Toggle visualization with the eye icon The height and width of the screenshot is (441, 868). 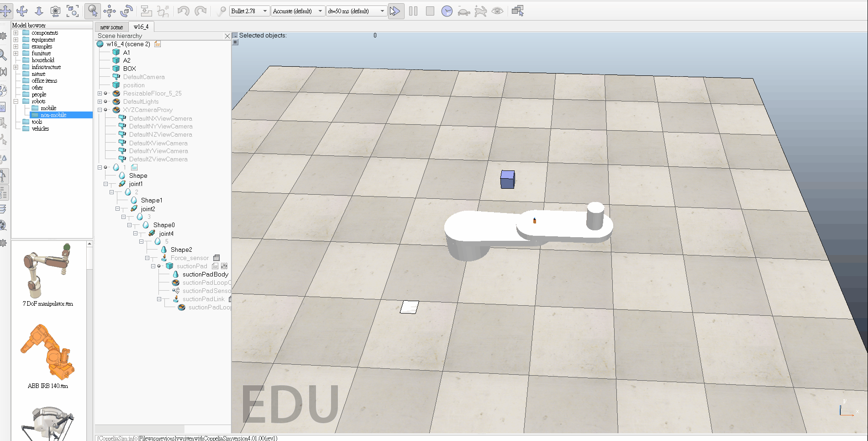[497, 11]
